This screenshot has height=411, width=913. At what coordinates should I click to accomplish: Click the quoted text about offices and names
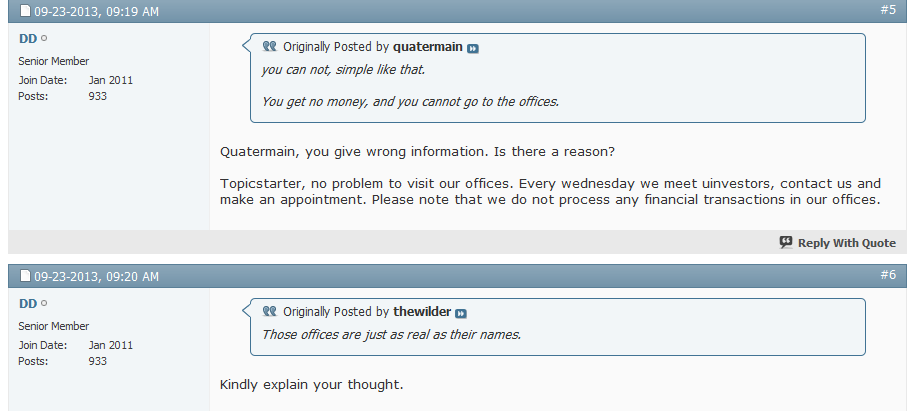pos(391,334)
